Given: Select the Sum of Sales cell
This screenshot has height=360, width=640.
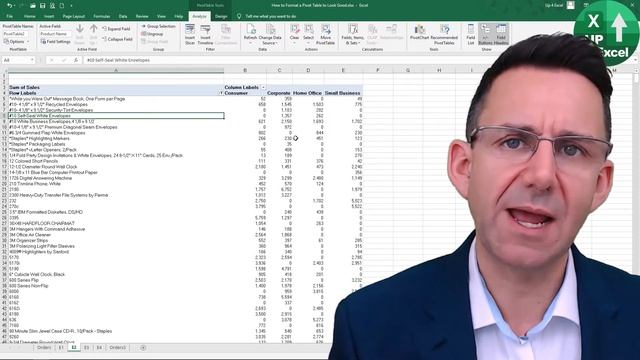Looking at the screenshot, I should 116,87.
